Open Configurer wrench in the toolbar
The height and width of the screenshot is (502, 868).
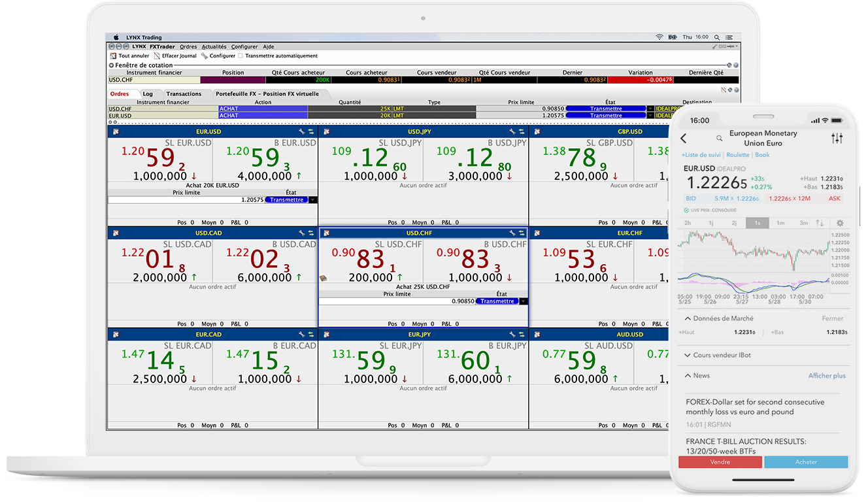205,56
